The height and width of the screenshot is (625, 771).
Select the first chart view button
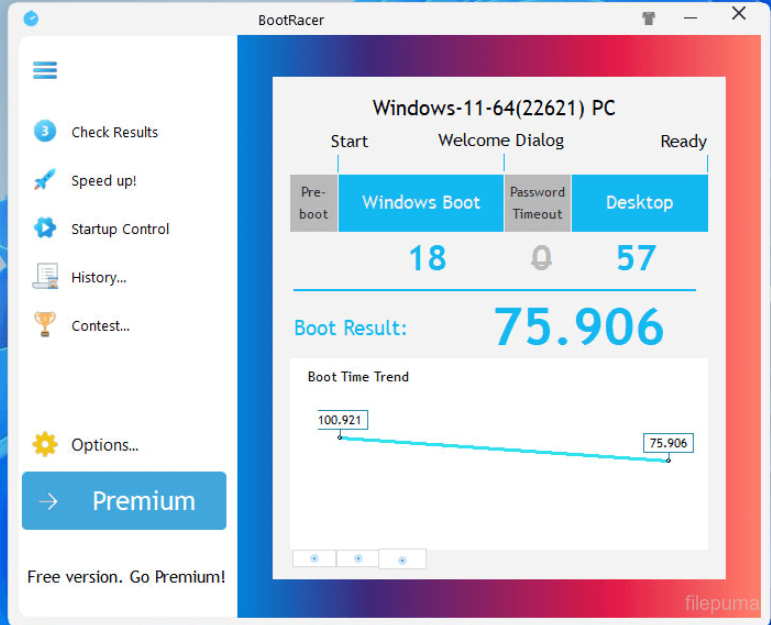click(314, 559)
